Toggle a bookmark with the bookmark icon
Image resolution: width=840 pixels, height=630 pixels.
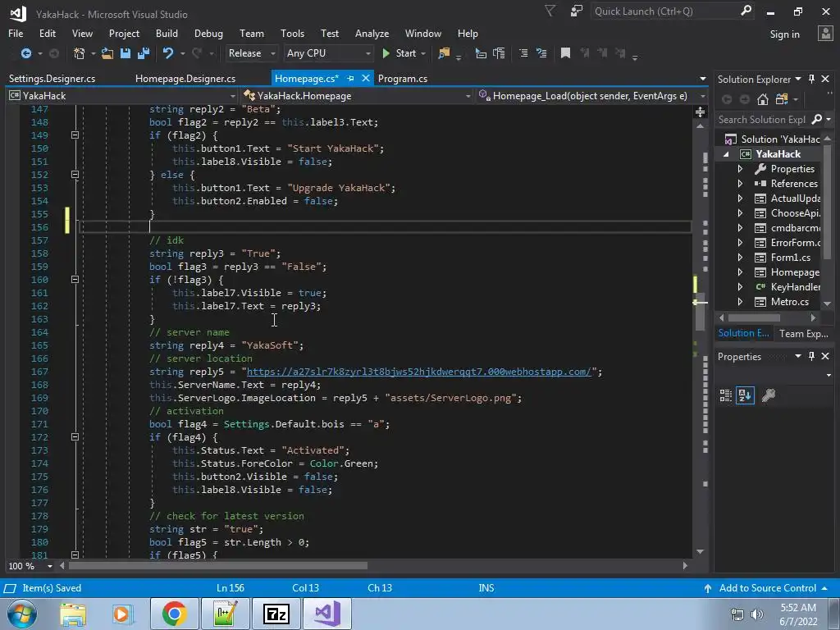(x=565, y=53)
